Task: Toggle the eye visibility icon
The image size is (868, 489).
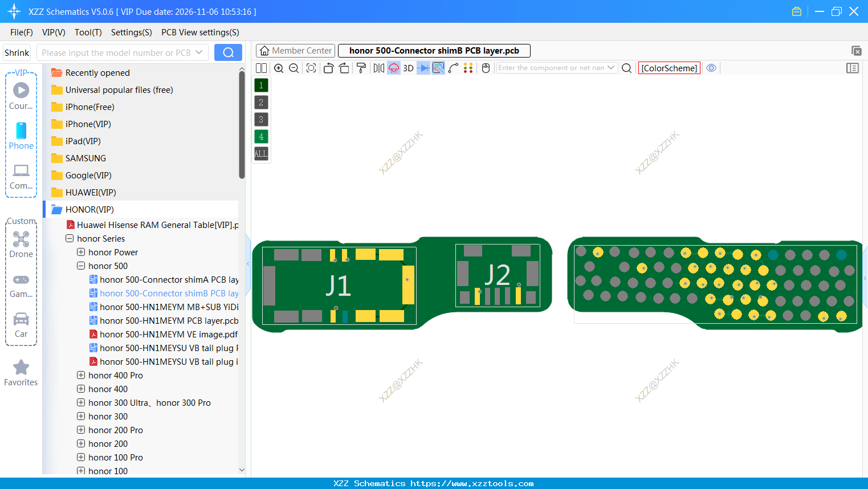Action: coord(711,68)
